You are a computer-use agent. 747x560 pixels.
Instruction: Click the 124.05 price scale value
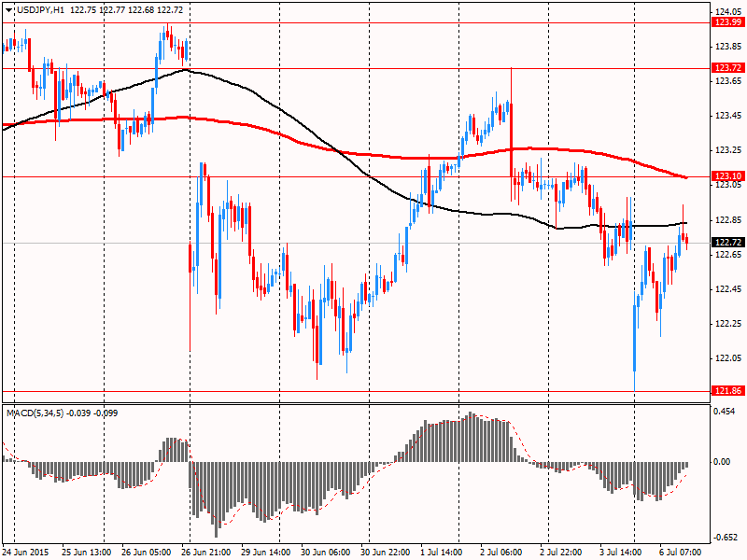point(728,11)
